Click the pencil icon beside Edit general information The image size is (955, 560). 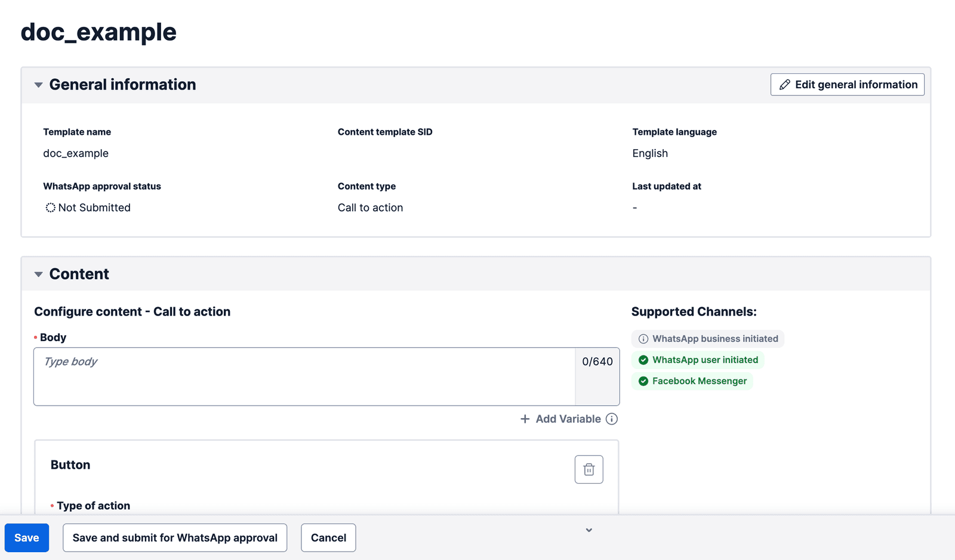785,85
